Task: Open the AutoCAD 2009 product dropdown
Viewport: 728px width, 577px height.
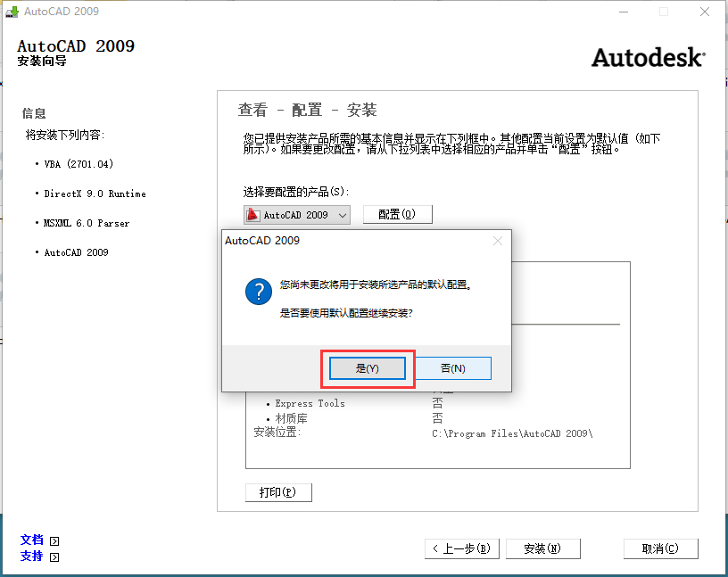Action: pos(297,215)
